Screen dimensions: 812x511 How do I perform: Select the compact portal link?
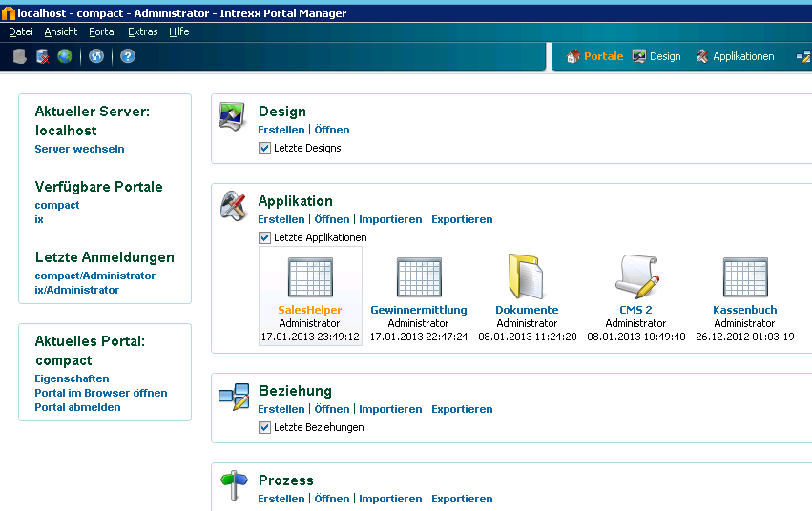coord(57,205)
